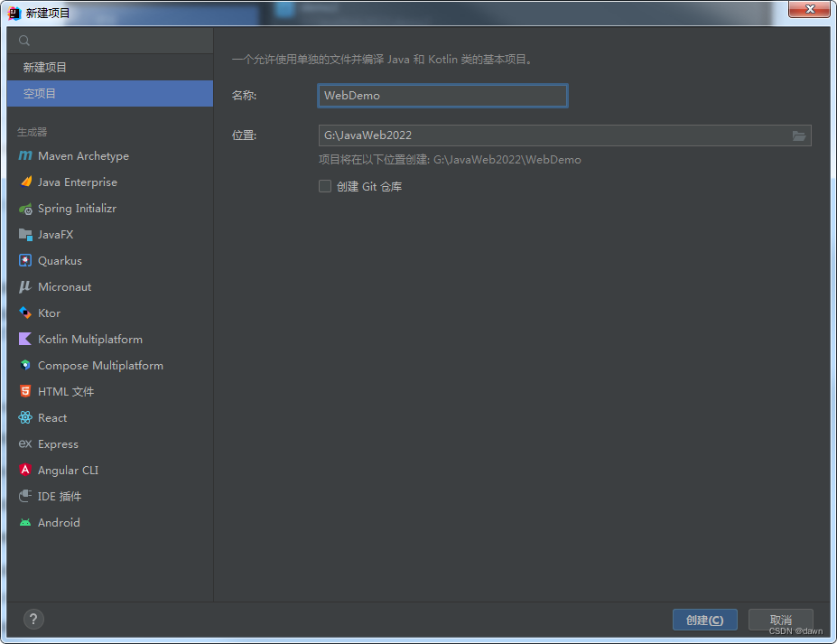Click the Express ex icon
Image resolution: width=837 pixels, height=644 pixels.
[x=25, y=443]
